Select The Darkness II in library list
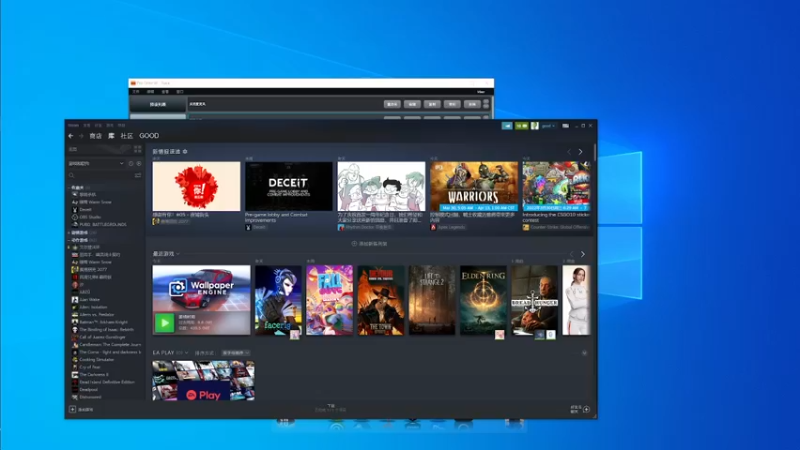Image resolution: width=800 pixels, height=450 pixels. [94, 374]
